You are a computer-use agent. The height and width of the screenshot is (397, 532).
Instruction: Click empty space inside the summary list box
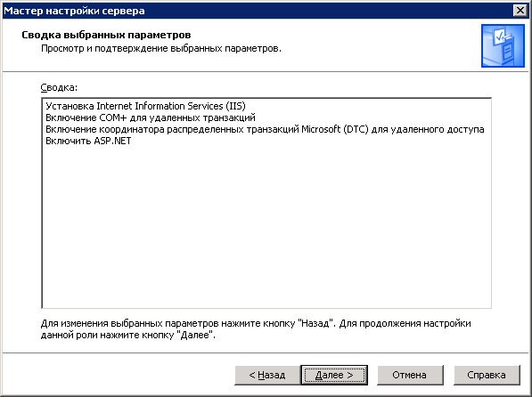(266, 227)
